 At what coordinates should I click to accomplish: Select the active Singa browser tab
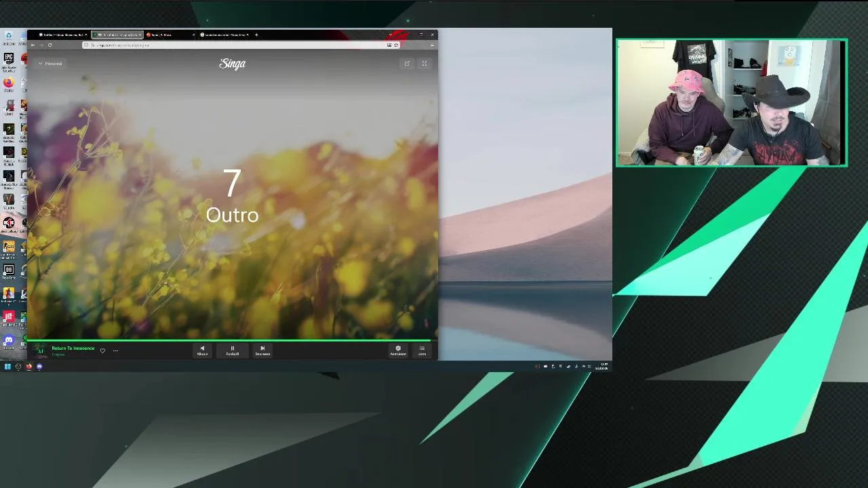pos(117,35)
